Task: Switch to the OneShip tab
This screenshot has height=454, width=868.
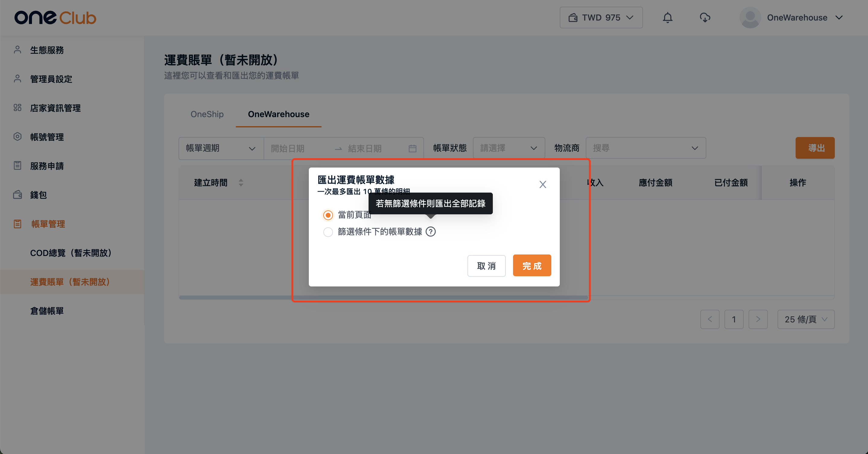Action: [x=207, y=114]
